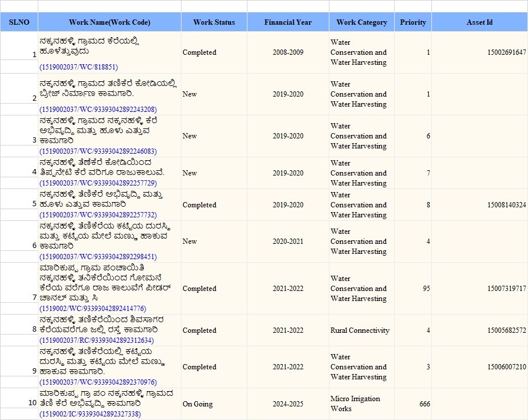Open work code 1519002037/RC/93393042892312634 link
528x420 pixels.
[97, 340]
